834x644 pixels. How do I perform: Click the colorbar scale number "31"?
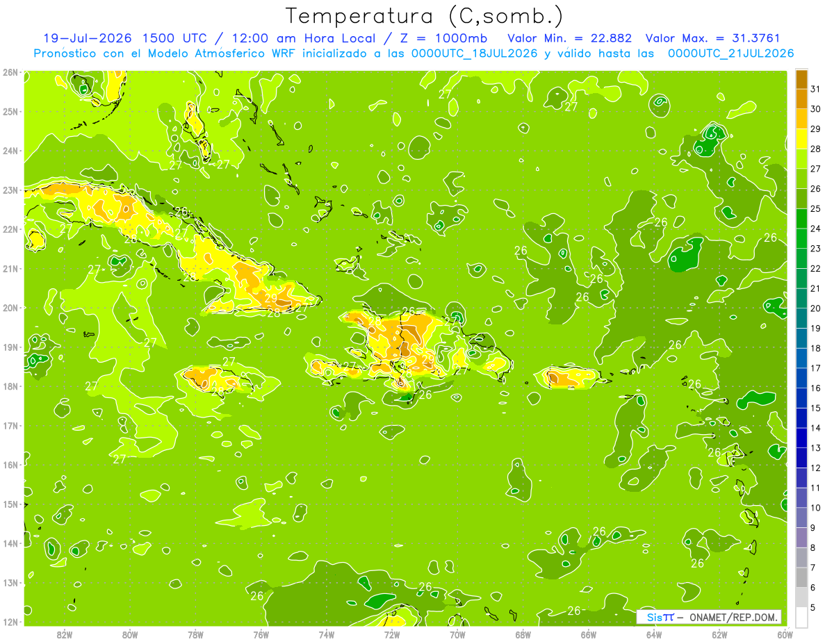815,89
